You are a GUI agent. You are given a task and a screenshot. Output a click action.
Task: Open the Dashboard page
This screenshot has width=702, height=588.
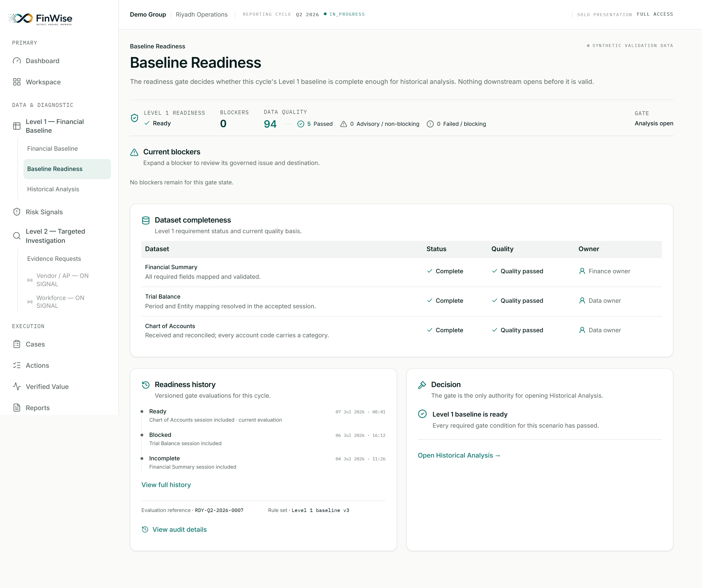click(x=42, y=61)
